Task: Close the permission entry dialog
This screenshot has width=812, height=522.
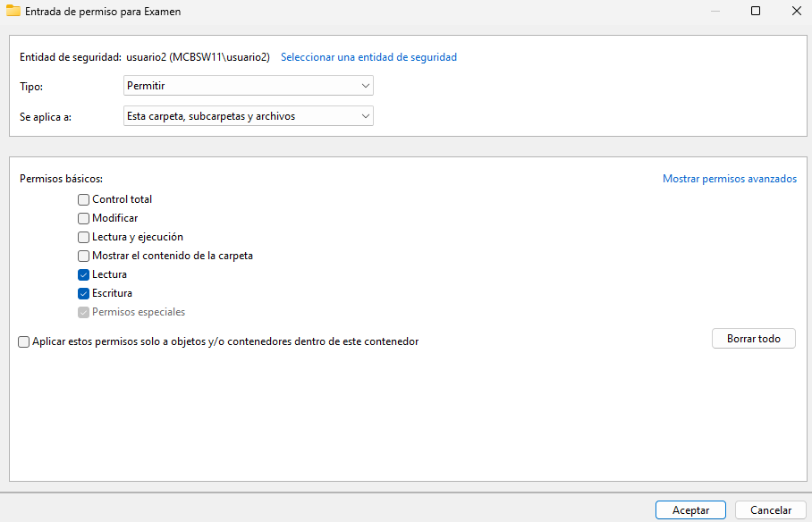Action: coord(796,11)
